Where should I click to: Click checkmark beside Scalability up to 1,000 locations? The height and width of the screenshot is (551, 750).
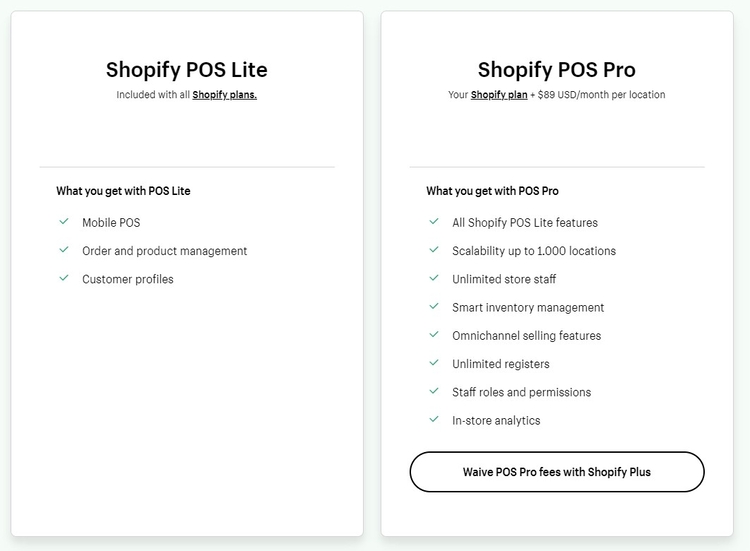point(434,250)
